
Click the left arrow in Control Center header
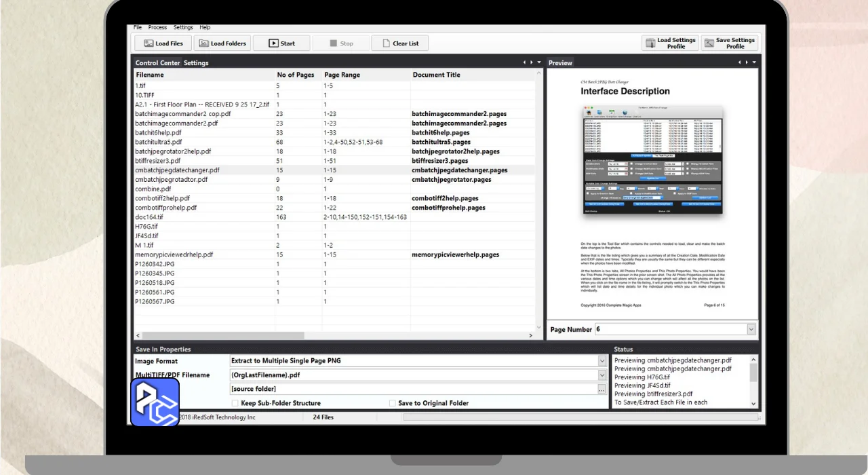524,62
